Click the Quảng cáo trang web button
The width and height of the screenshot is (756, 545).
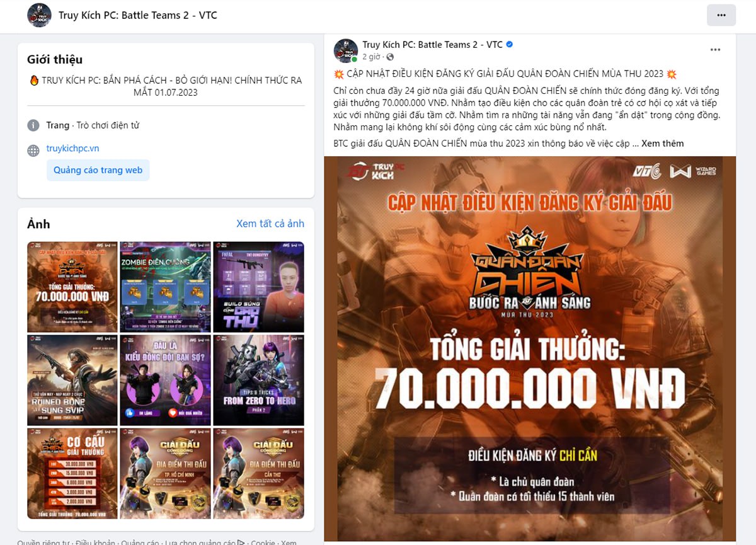(98, 170)
